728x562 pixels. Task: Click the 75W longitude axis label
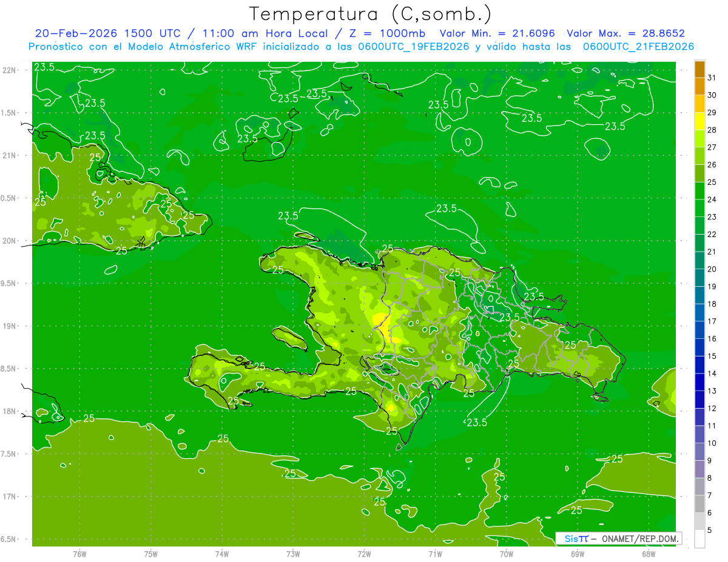150,554
